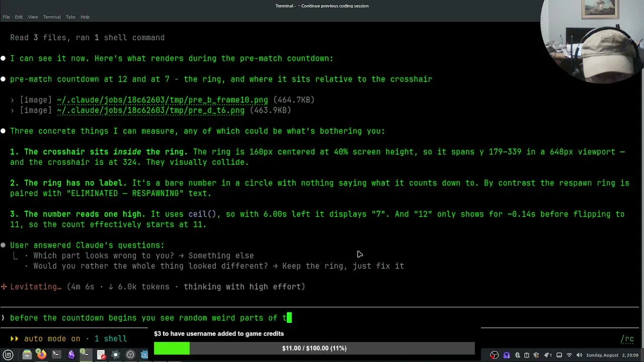The width and height of the screenshot is (644, 362).
Task: Click 'Three concrete things I can measure' line
Action: pos(197,131)
